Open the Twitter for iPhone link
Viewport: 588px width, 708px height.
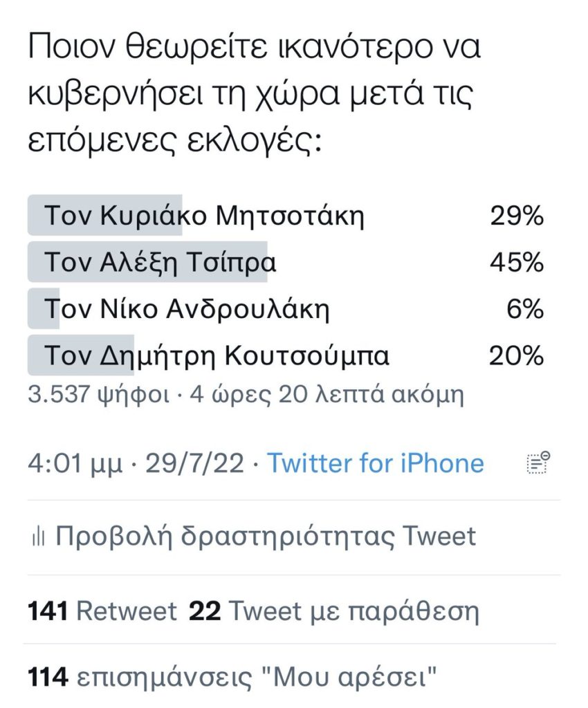click(376, 463)
